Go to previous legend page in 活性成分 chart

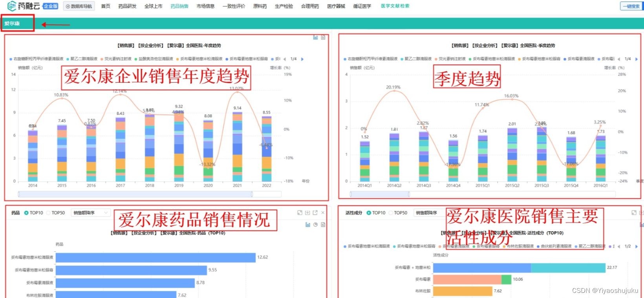[619, 246]
